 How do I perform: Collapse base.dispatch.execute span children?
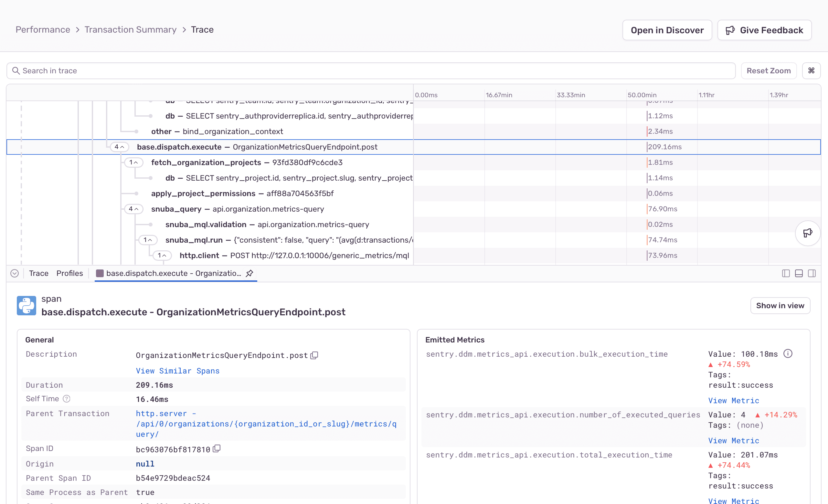120,147
